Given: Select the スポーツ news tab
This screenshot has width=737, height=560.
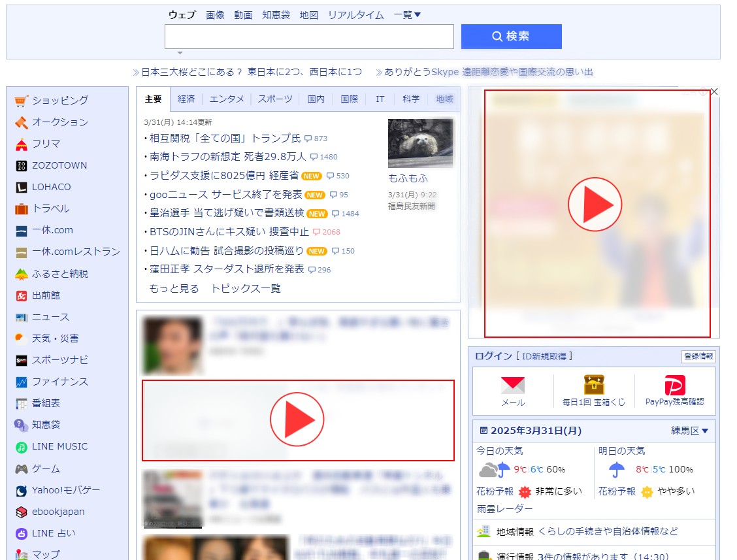Looking at the screenshot, I should point(275,99).
